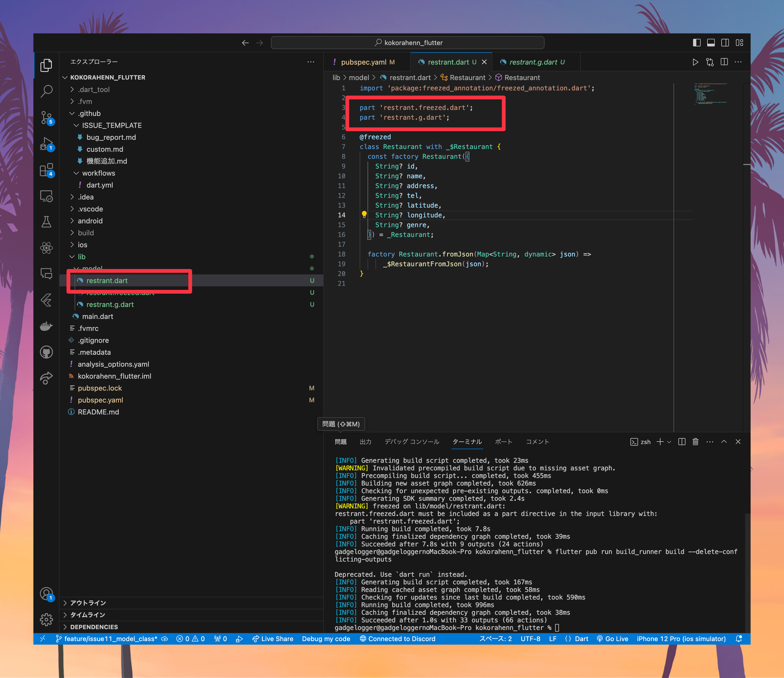Toggle the bottom panel layout button
Viewport: 784px width, 678px height.
click(x=711, y=43)
